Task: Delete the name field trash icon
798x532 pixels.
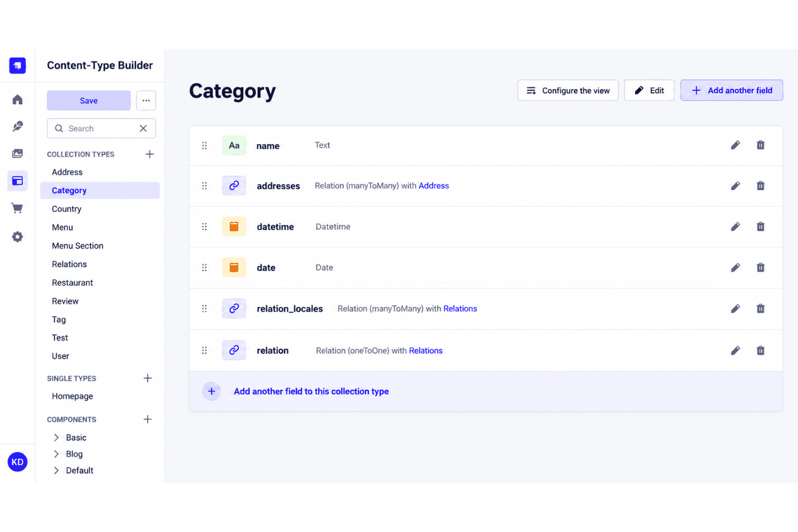Action: point(760,145)
